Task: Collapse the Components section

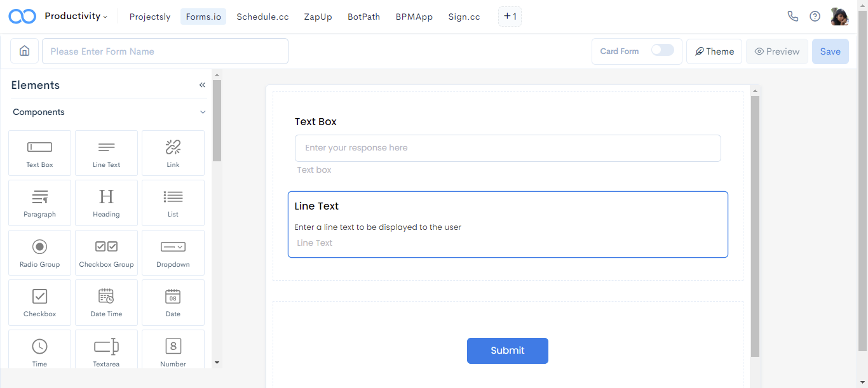Action: [x=202, y=112]
